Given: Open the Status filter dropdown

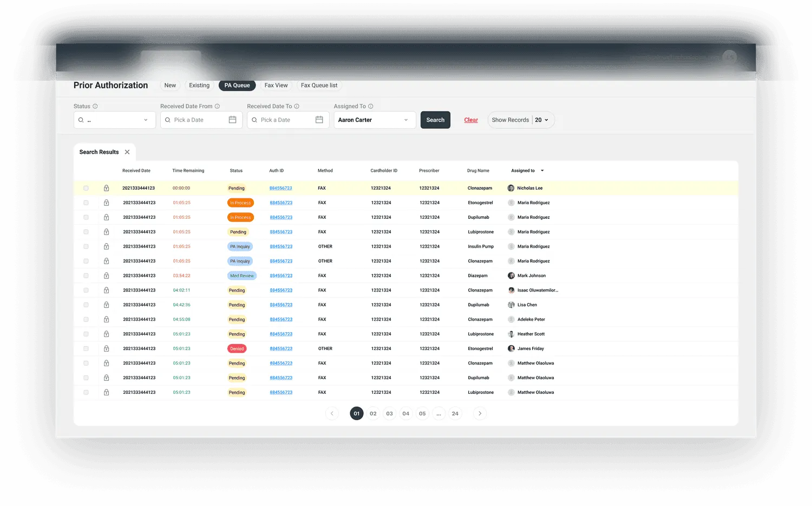Looking at the screenshot, I should (x=115, y=120).
